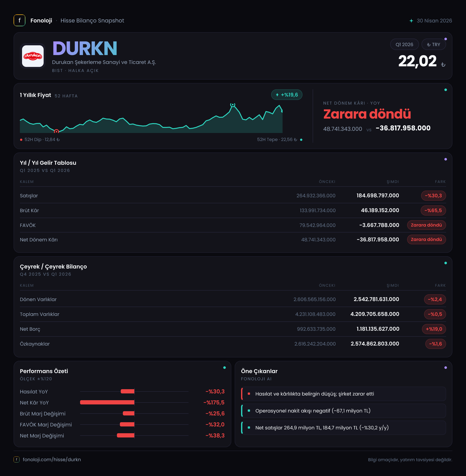Click the teal dot beside 52H Tepe
Image resolution: width=466 pixels, height=476 pixels.
point(301,140)
